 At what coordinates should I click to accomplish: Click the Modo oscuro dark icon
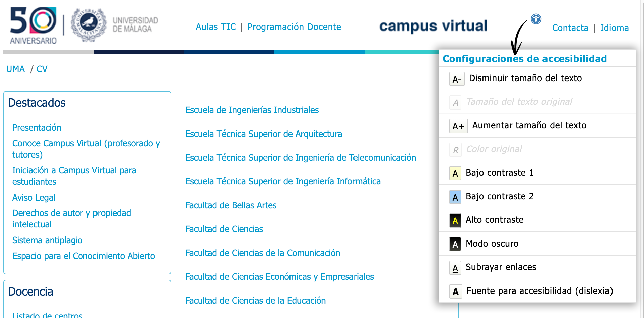(455, 244)
